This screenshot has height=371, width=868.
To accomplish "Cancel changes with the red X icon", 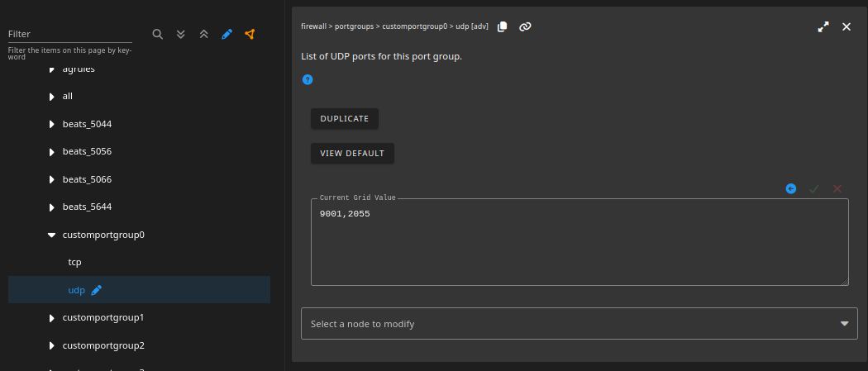I will coord(837,188).
